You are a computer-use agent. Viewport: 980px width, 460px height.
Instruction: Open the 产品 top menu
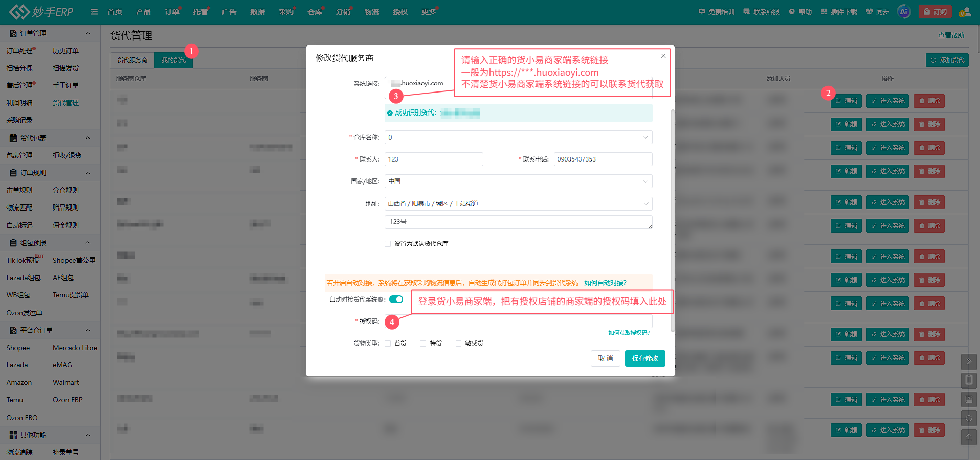[x=143, y=12]
